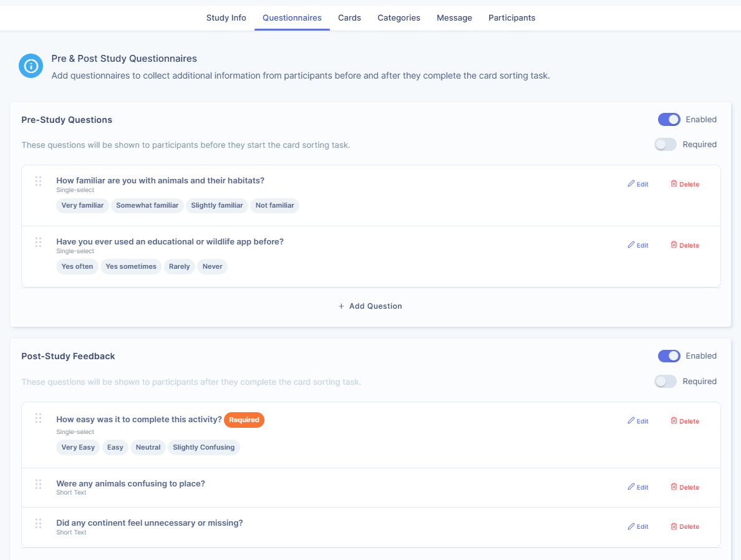Click drag handle for 'Were any animals confusing' question
This screenshot has width=741, height=560.
coord(38,484)
